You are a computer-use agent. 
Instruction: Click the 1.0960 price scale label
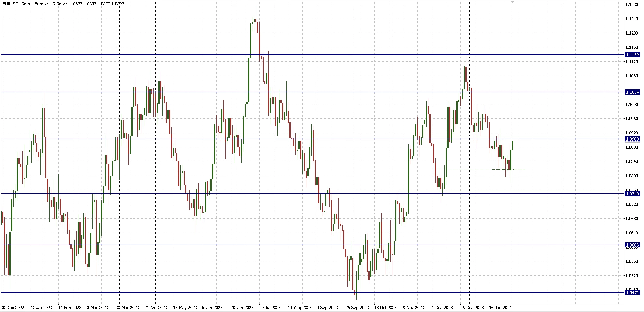632,119
